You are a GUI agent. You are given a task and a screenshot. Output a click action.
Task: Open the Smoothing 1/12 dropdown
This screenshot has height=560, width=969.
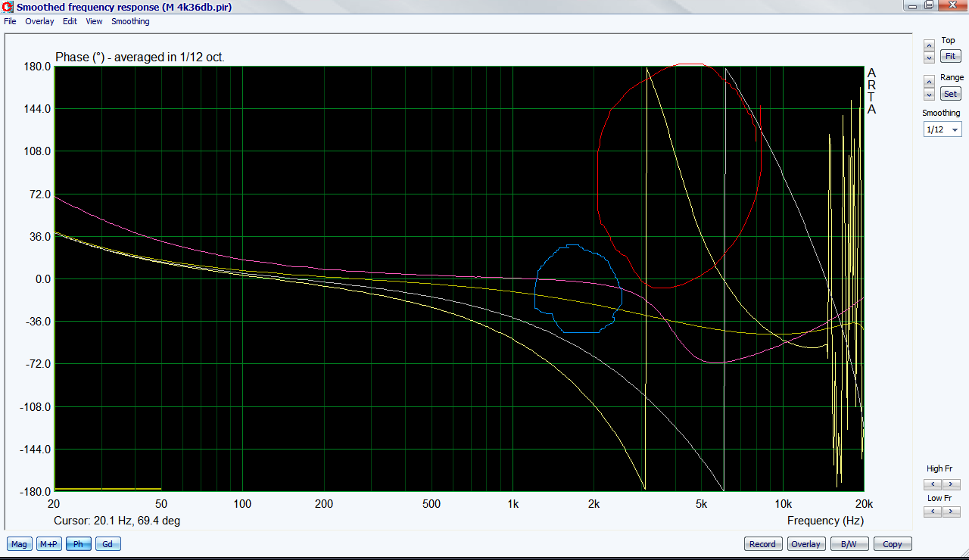click(x=943, y=129)
